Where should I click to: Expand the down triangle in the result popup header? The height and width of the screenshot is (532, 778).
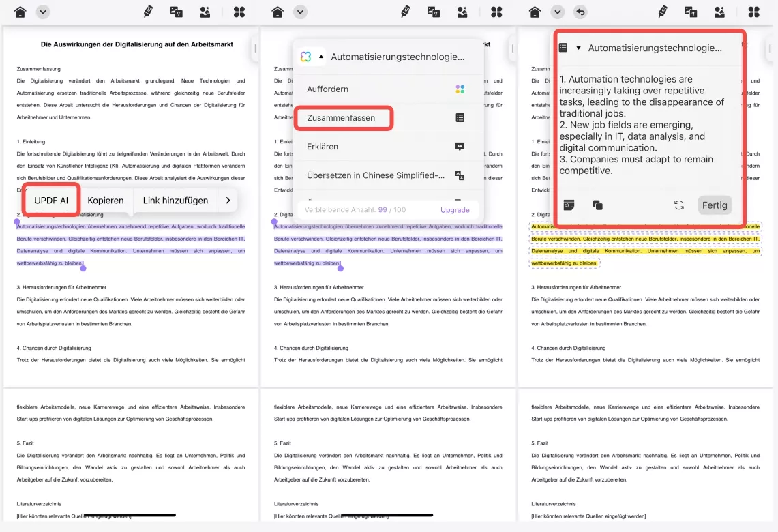[x=578, y=48]
